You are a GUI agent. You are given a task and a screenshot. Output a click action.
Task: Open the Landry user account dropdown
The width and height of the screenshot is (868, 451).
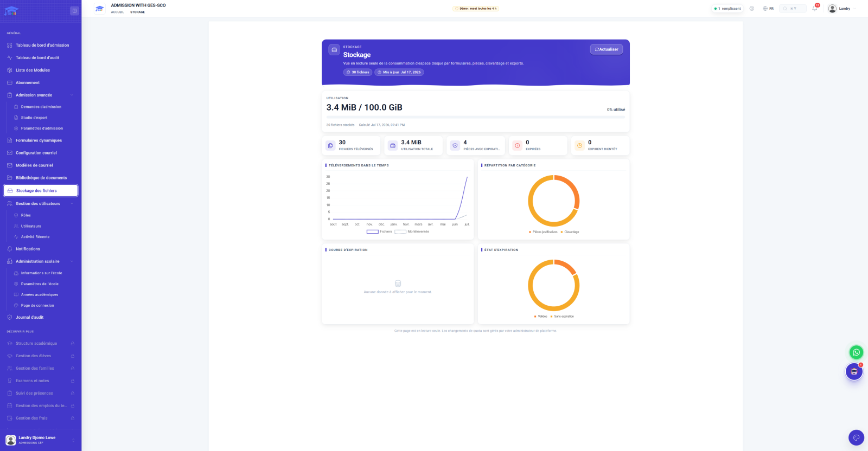[x=842, y=9]
